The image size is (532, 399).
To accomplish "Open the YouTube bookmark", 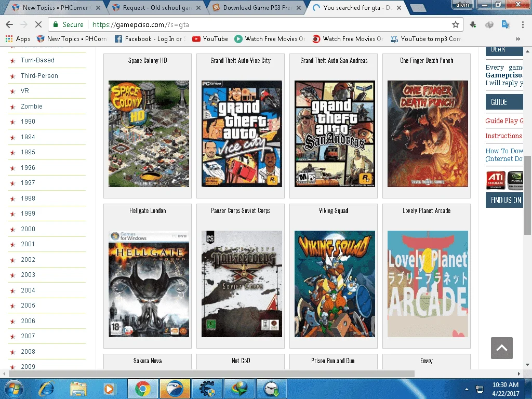I will [210, 38].
